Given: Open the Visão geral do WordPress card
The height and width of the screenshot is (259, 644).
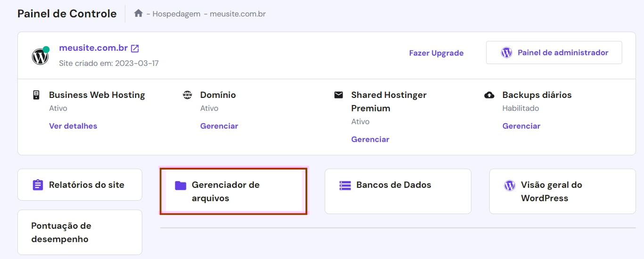Looking at the screenshot, I should coord(562,191).
